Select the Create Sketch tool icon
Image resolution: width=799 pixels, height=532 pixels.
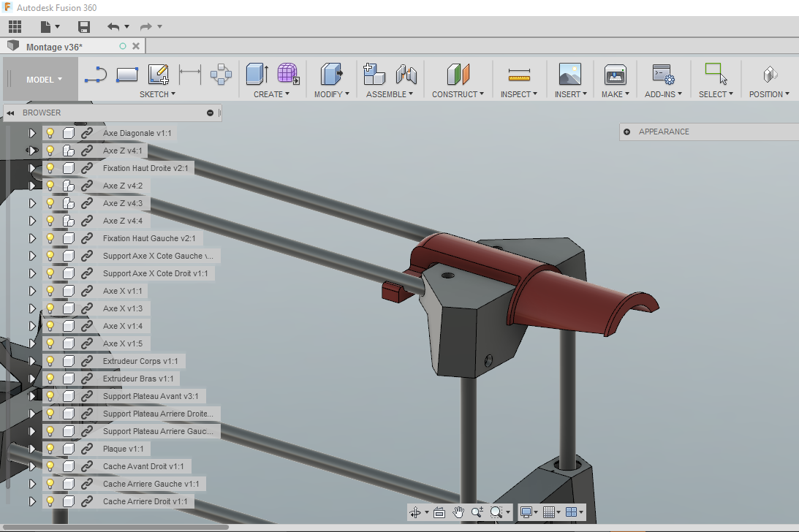click(159, 75)
